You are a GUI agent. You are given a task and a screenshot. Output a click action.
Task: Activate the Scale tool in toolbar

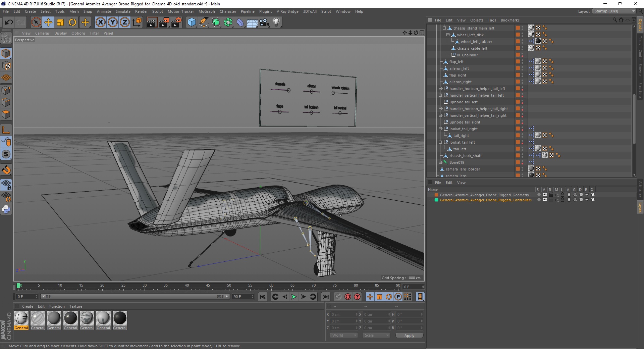coord(60,22)
